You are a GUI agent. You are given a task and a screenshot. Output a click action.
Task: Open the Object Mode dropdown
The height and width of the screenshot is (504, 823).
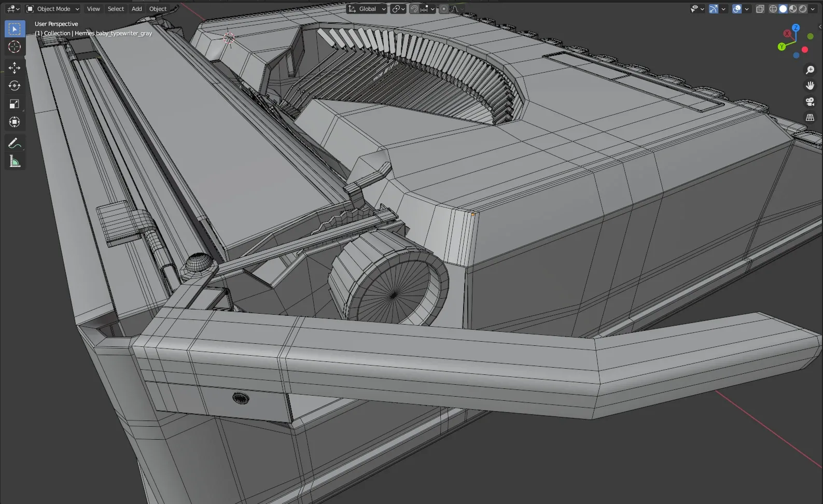coord(53,9)
